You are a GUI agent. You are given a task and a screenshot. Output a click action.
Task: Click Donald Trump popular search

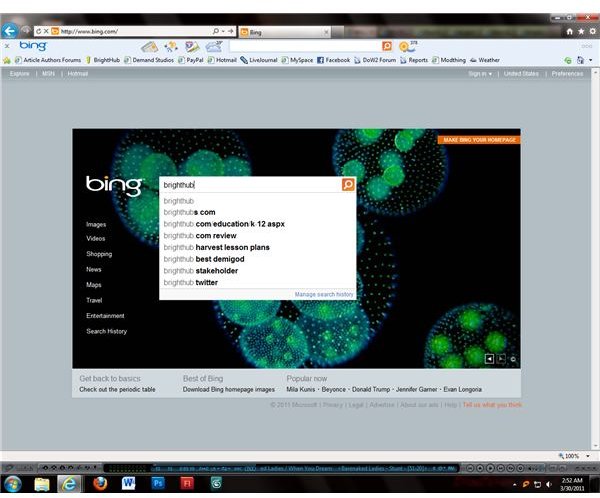tap(371, 390)
